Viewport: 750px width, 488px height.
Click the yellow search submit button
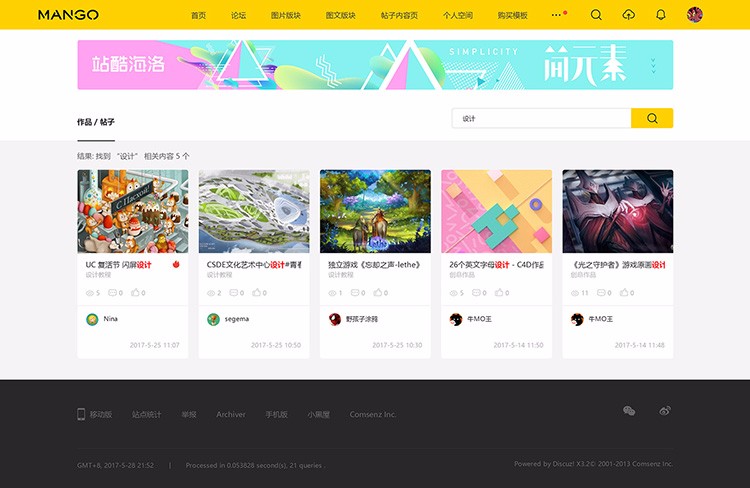click(x=652, y=118)
